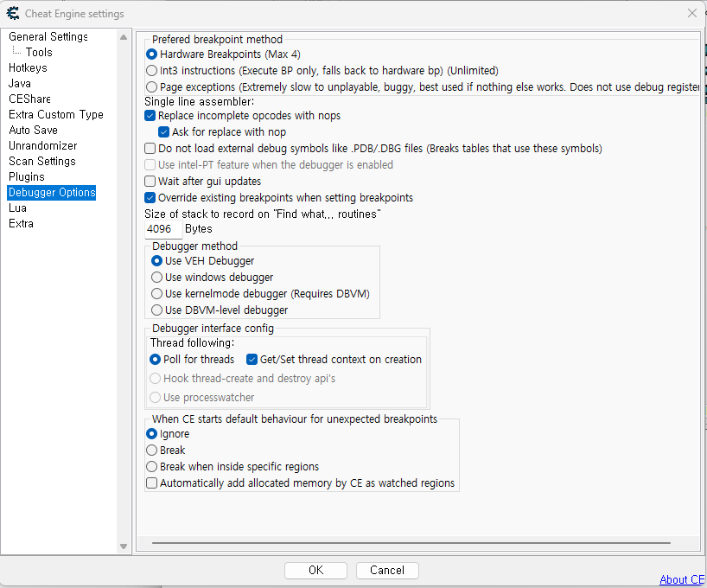Viewport: 707px width, 588px height.
Task: Click the OK button
Action: point(315,571)
